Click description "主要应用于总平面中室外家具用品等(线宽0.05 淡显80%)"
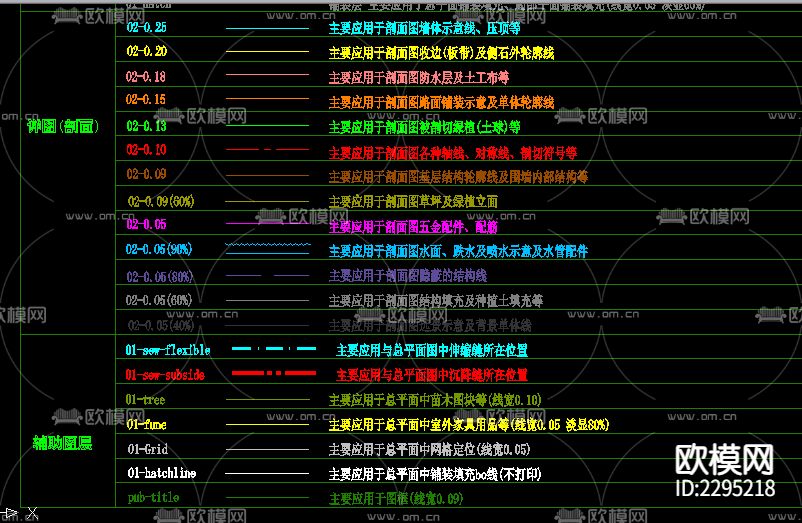The image size is (802, 523). 469,424
